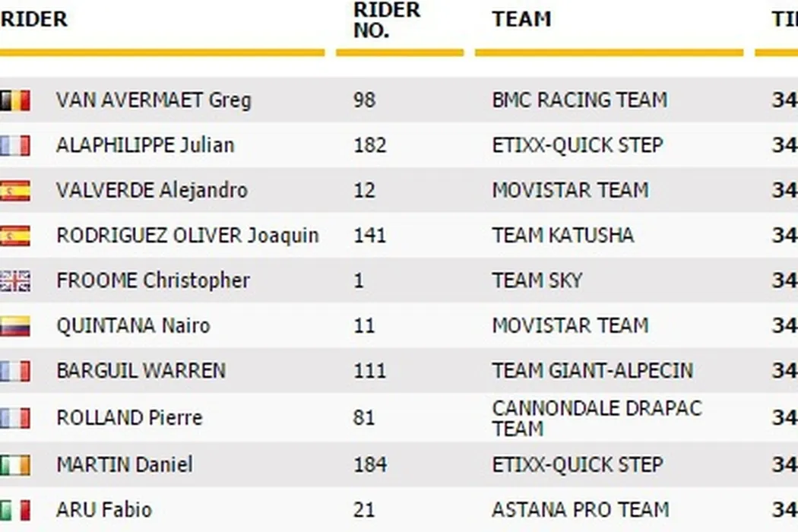Image resolution: width=798 pixels, height=532 pixels.
Task: Click the French flag beside Rolland Pierre
Action: (15, 417)
